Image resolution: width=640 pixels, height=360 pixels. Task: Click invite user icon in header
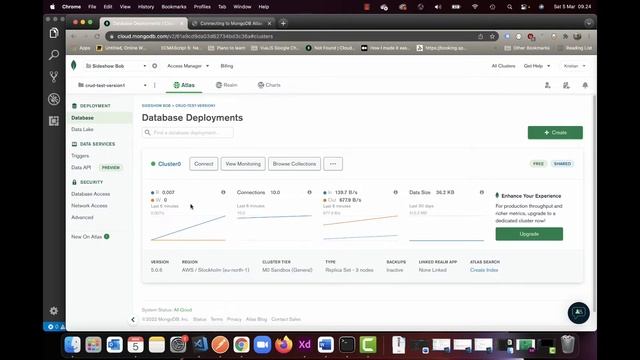[x=547, y=85]
